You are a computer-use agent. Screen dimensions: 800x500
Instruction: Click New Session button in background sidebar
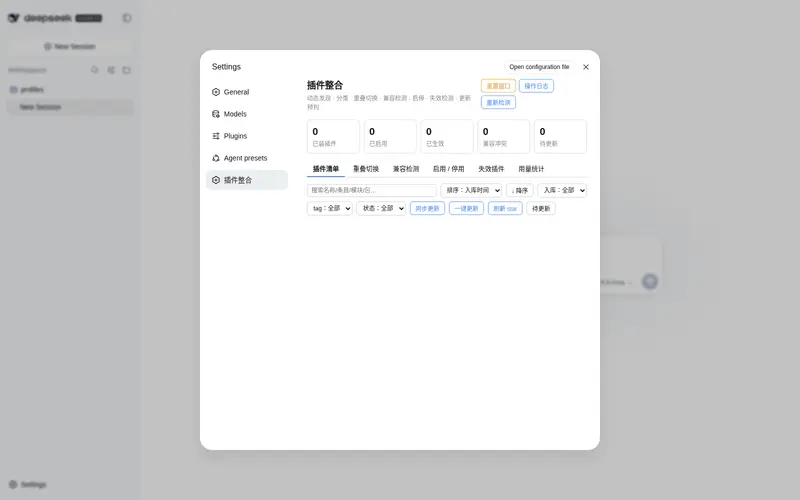pos(70,46)
